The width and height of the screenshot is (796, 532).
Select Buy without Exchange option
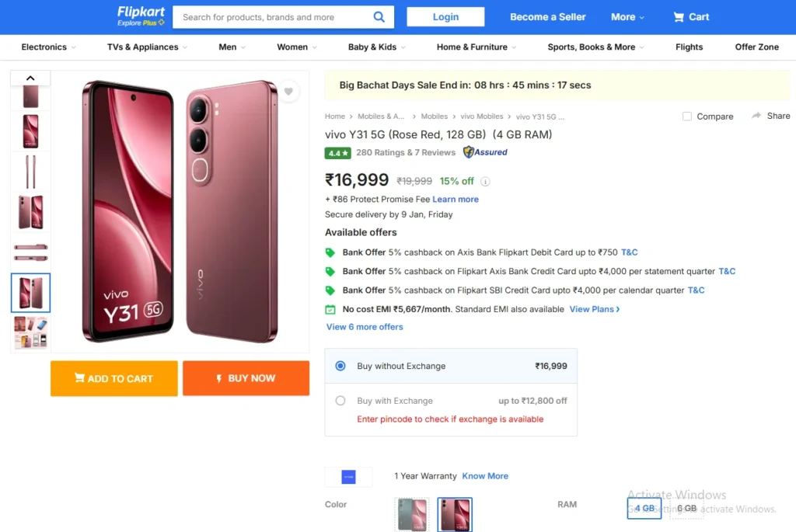pos(340,366)
